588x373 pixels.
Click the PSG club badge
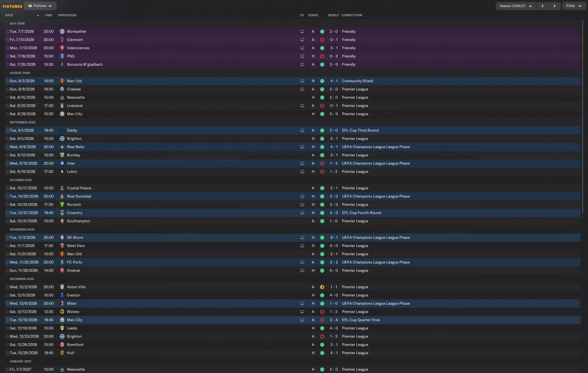click(62, 57)
